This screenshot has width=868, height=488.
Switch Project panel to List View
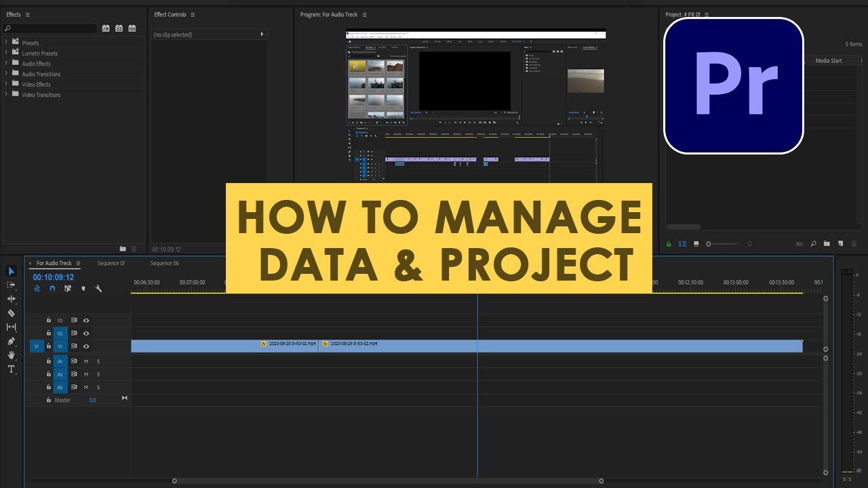point(683,244)
